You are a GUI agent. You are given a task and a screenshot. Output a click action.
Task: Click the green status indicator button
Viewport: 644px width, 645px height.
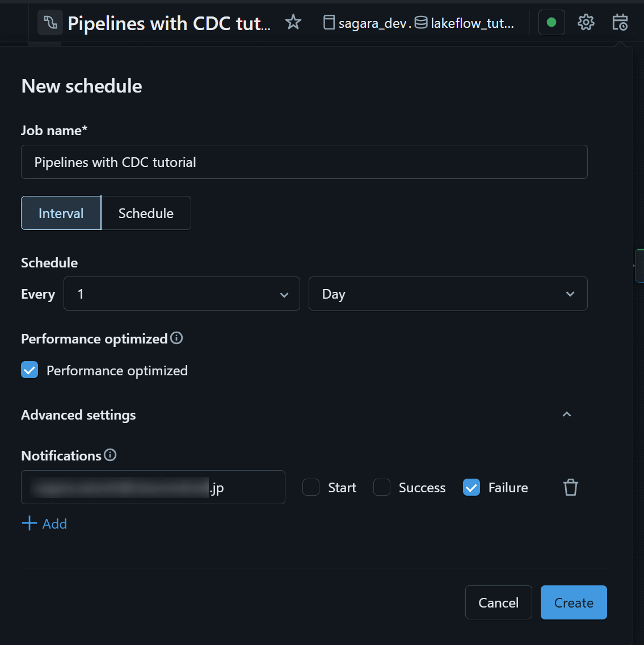point(552,23)
